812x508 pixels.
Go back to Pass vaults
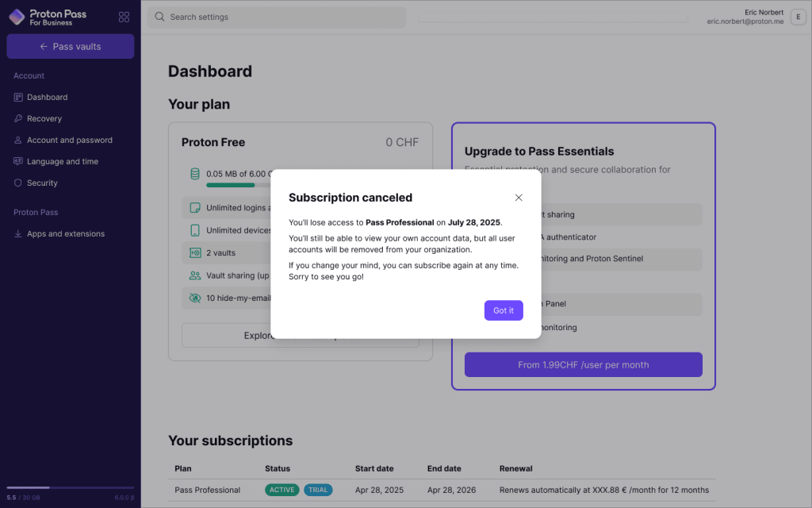tap(71, 47)
